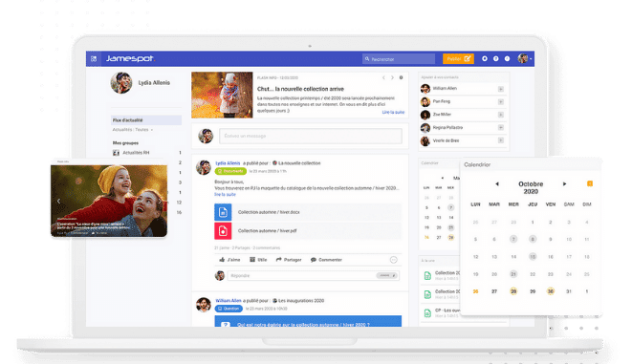
Task: Open the apps grid icon beside Jamespot logo
Action: pyautogui.click(x=94, y=59)
